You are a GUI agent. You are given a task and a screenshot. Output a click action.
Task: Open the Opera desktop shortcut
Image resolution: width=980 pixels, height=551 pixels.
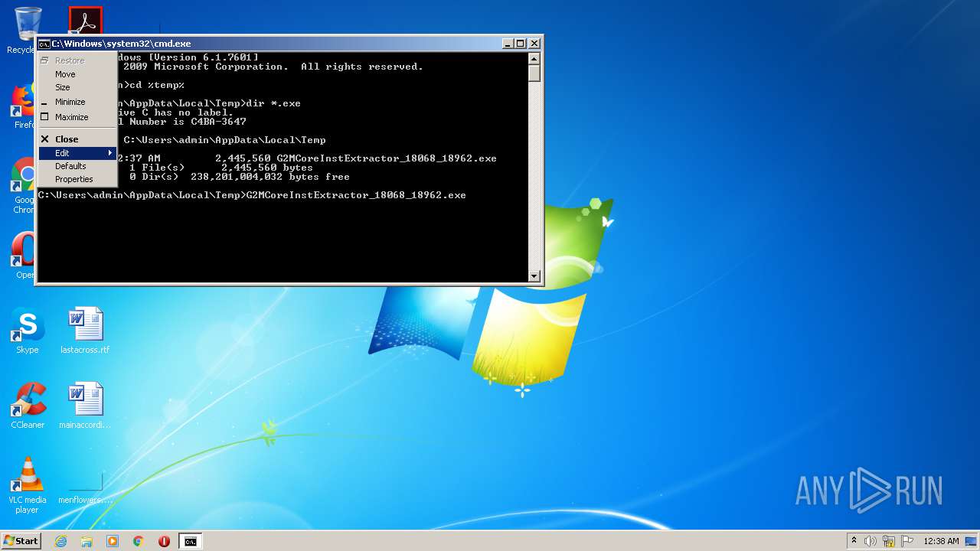23,256
